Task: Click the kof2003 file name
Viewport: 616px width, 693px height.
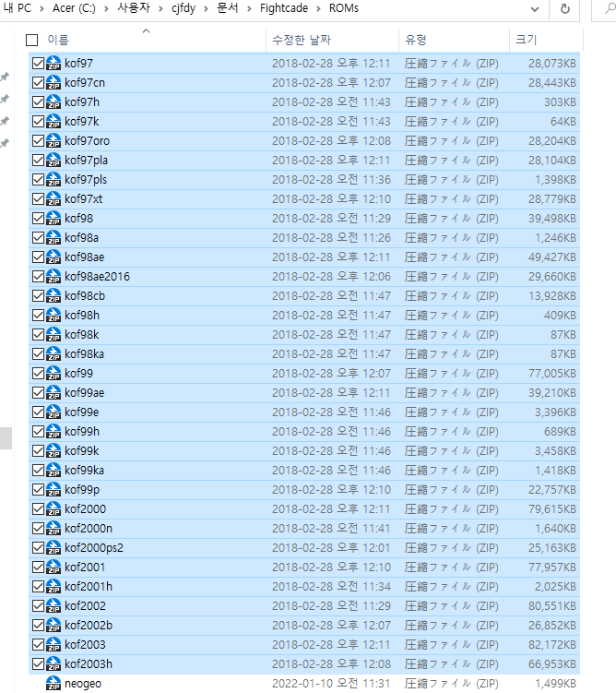Action: (85, 645)
